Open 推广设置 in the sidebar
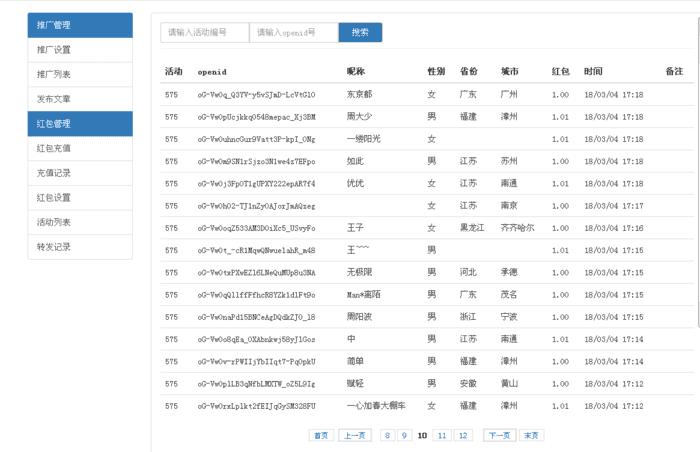700x452 pixels. 80,50
